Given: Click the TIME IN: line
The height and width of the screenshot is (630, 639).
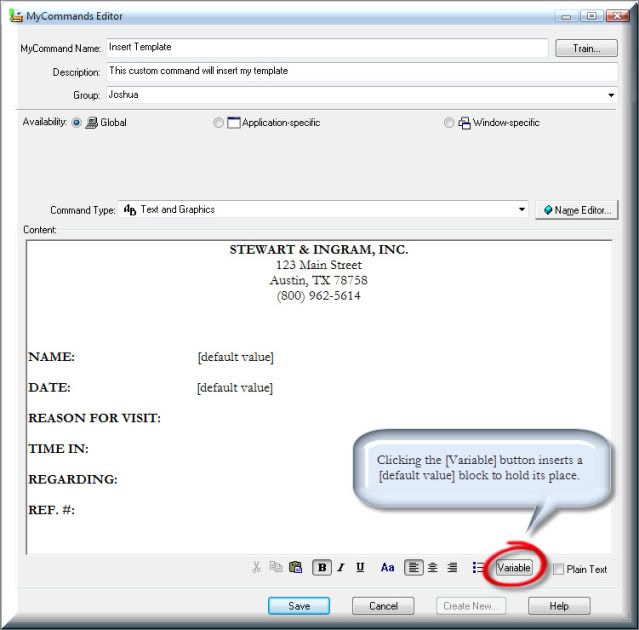Looking at the screenshot, I should [58, 449].
